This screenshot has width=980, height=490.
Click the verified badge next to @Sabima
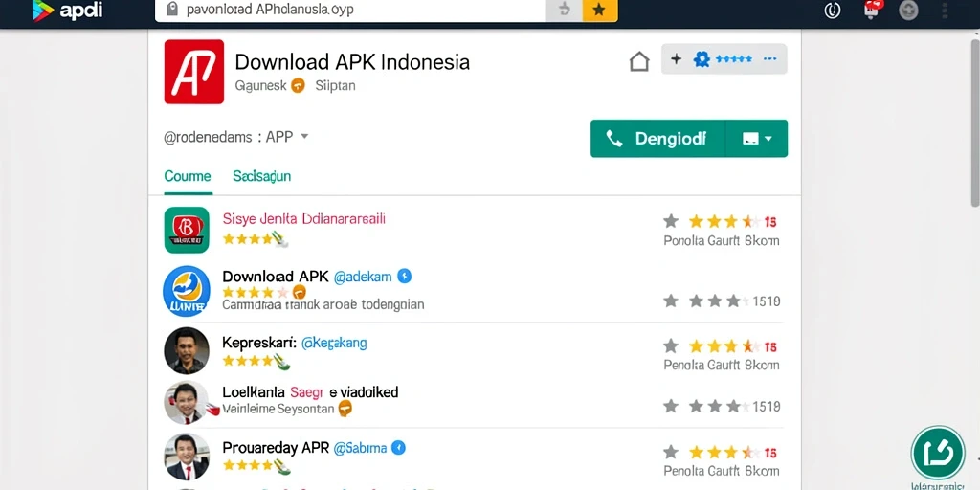point(398,448)
